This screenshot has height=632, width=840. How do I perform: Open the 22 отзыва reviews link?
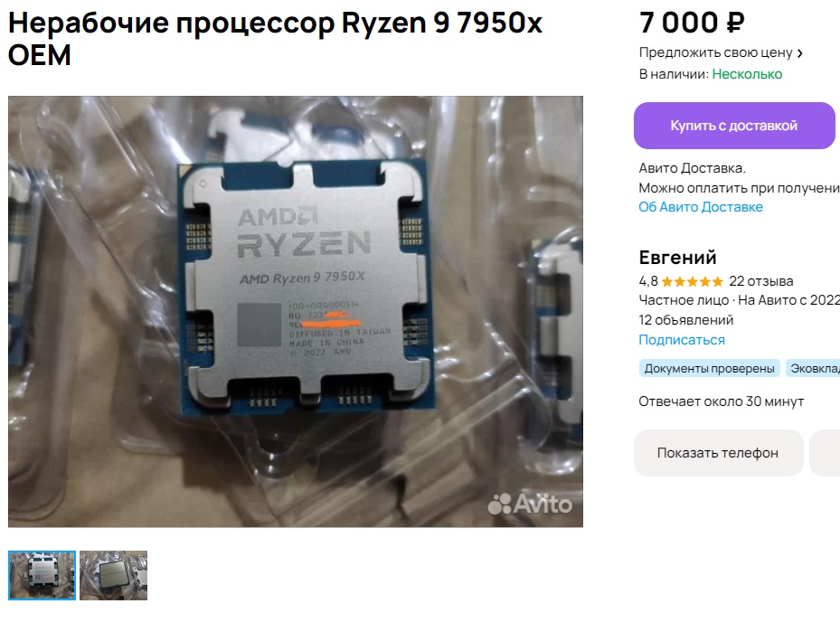(760, 281)
